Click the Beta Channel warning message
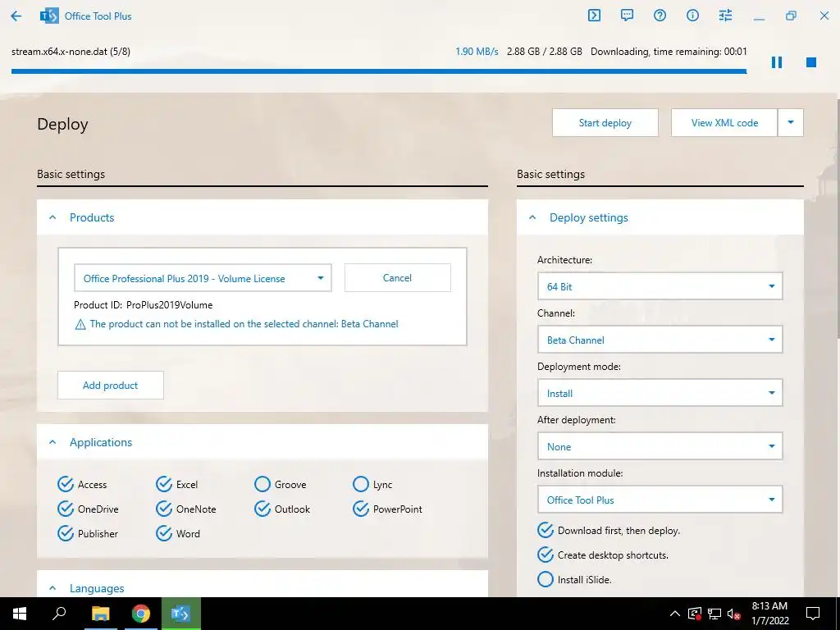The width and height of the screenshot is (840, 630). point(244,324)
